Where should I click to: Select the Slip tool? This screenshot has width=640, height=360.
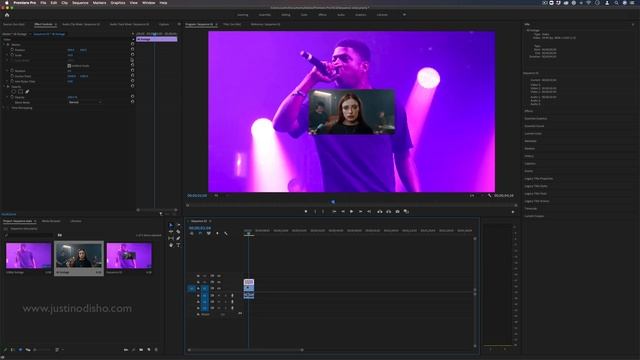tap(171, 238)
